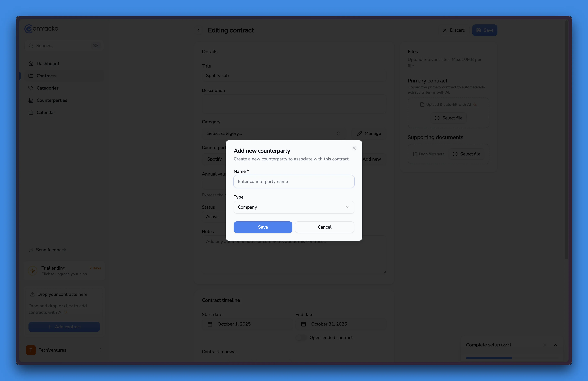Click the Calendar icon in the sidebar
The width and height of the screenshot is (588, 381).
31,112
